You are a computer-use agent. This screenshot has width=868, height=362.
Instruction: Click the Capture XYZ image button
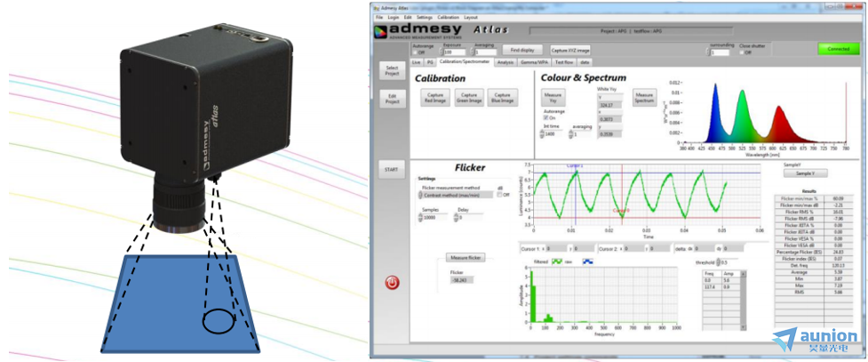coord(570,50)
